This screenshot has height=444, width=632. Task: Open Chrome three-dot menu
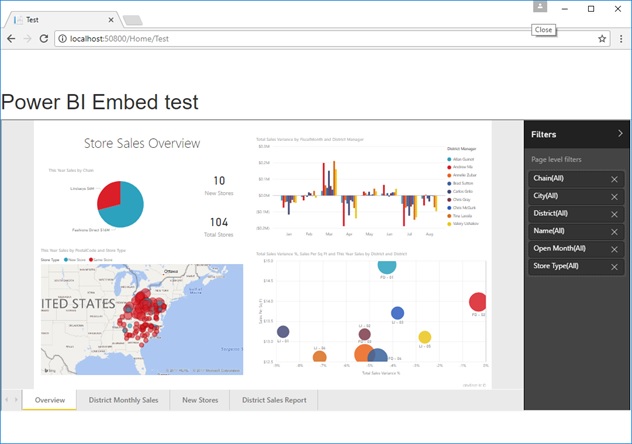click(621, 39)
